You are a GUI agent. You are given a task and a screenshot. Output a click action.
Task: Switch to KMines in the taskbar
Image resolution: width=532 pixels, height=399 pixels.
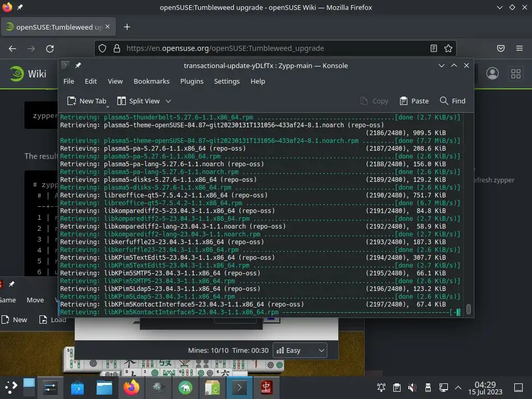158,388
